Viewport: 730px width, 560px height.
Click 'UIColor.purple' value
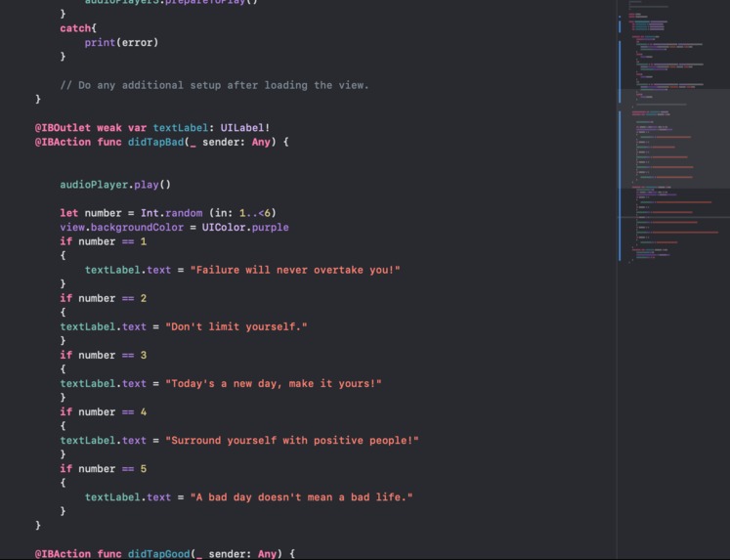(245, 228)
